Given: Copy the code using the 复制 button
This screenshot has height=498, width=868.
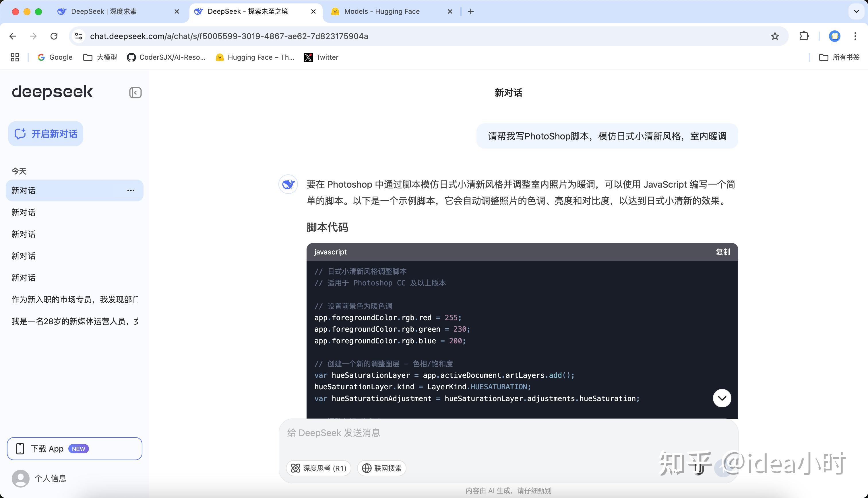Looking at the screenshot, I should (x=722, y=252).
